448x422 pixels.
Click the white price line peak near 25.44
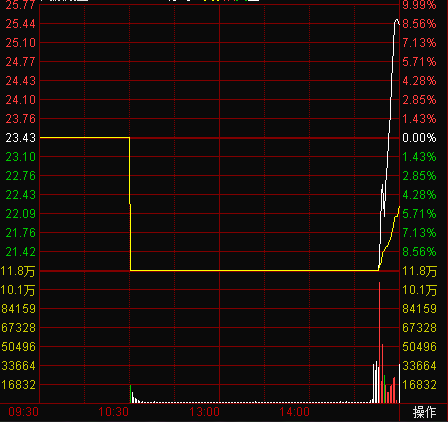pos(396,21)
